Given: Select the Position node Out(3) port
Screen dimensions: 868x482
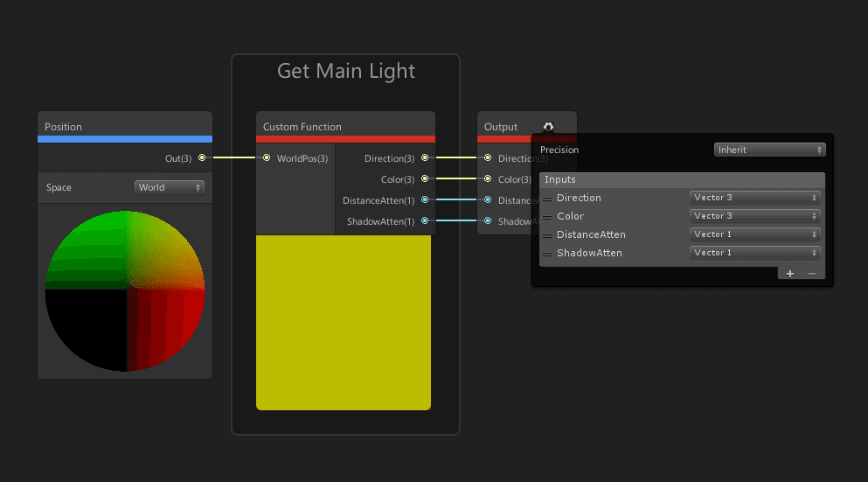Looking at the screenshot, I should [x=202, y=157].
